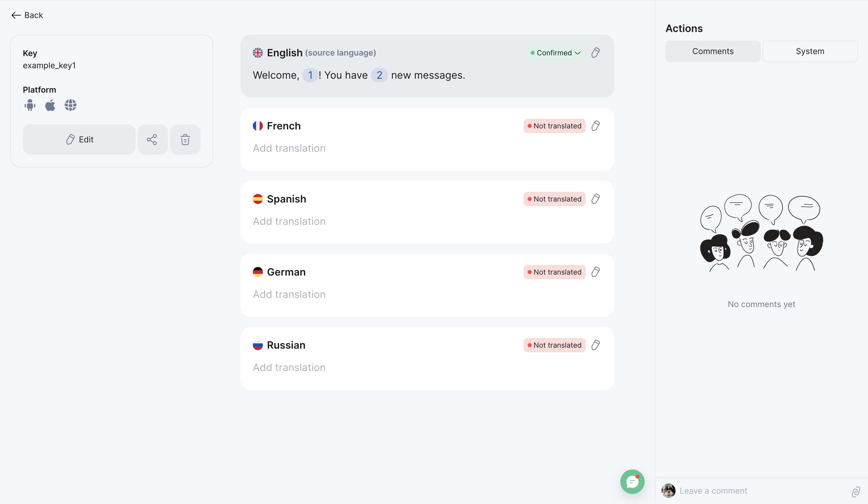The width and height of the screenshot is (868, 504).
Task: Click the German translation edit pencil
Action: click(x=595, y=272)
